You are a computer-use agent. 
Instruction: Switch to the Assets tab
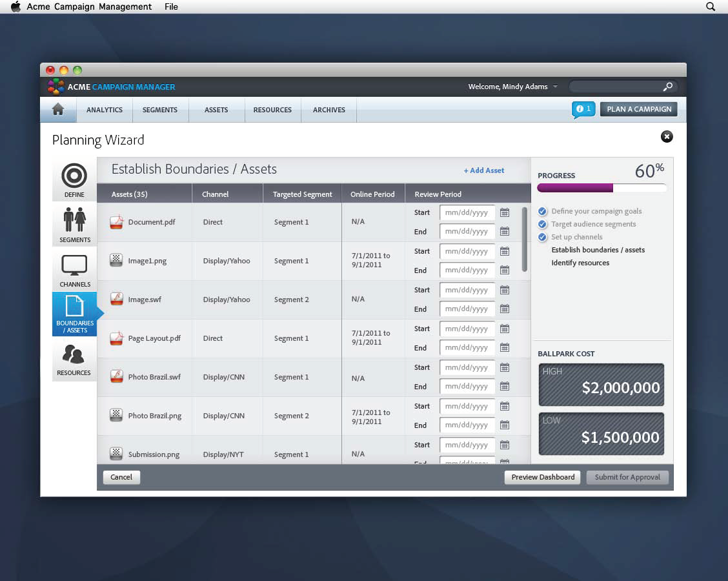coord(216,110)
